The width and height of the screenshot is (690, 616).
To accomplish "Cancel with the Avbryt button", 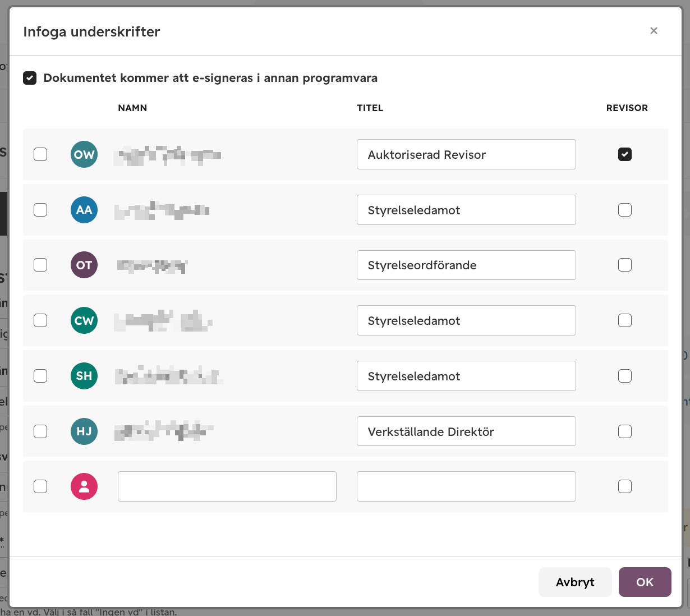I will click(x=575, y=582).
